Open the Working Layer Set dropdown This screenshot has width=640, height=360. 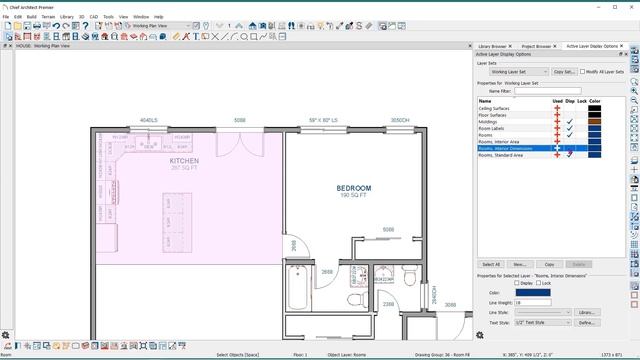tap(519, 72)
